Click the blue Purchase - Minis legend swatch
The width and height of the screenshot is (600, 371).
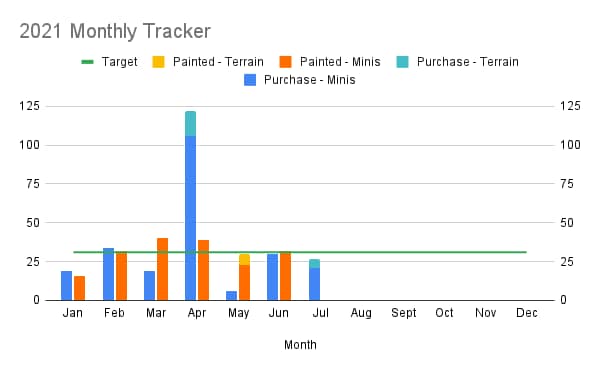250,80
